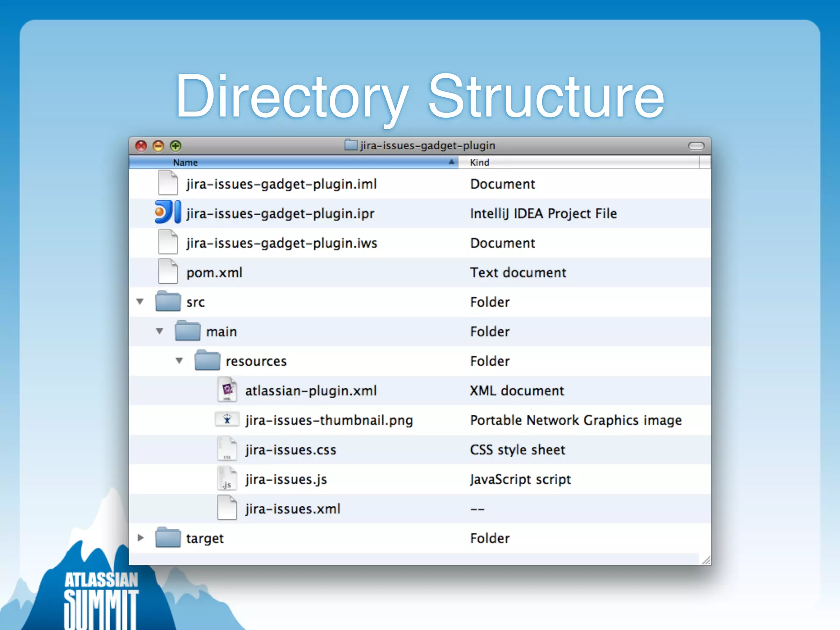Click the IntelliJ IDEA icon of the .ipr file
The height and width of the screenshot is (630, 840).
pos(168,212)
